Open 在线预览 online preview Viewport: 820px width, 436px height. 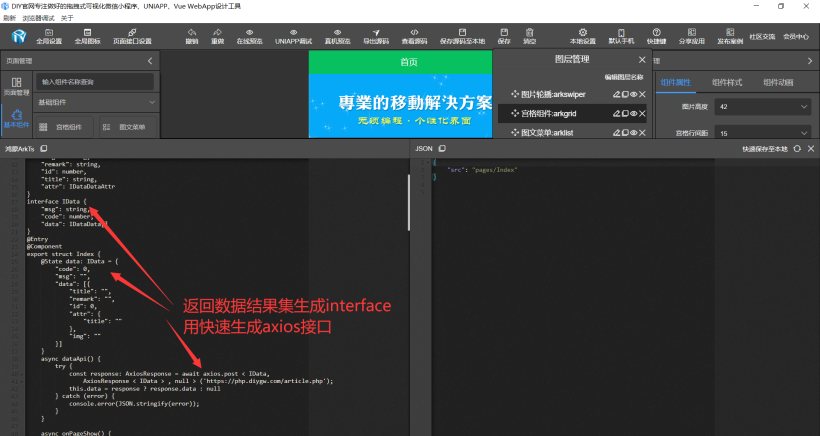tap(249, 35)
